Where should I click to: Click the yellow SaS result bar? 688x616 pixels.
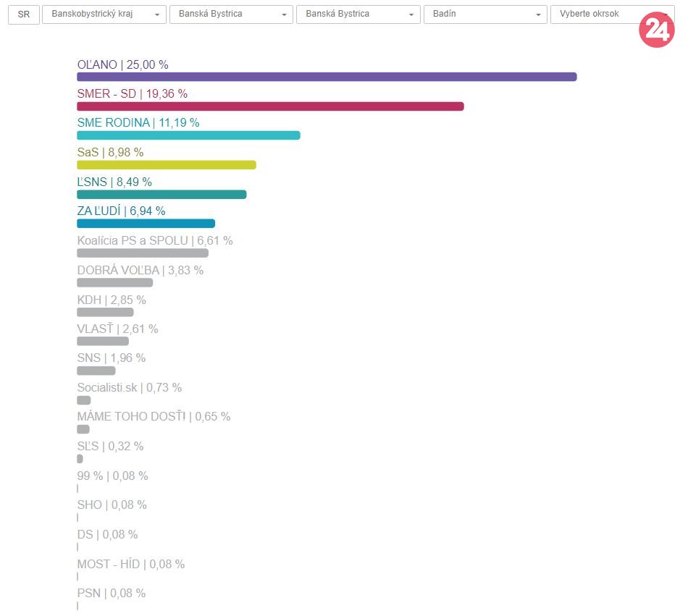coord(167,165)
